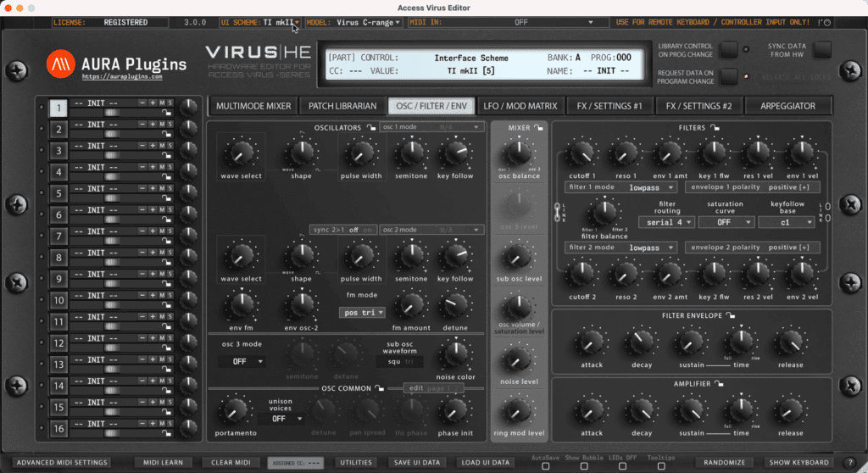Click the Clear MIDI button
Image resolution: width=868 pixels, height=473 pixels.
pyautogui.click(x=231, y=463)
